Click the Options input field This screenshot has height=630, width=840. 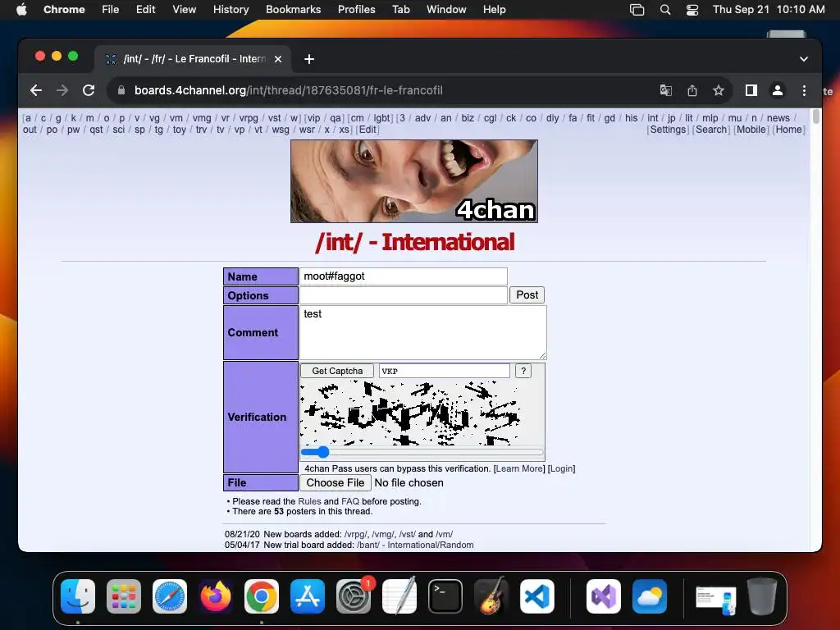click(404, 295)
